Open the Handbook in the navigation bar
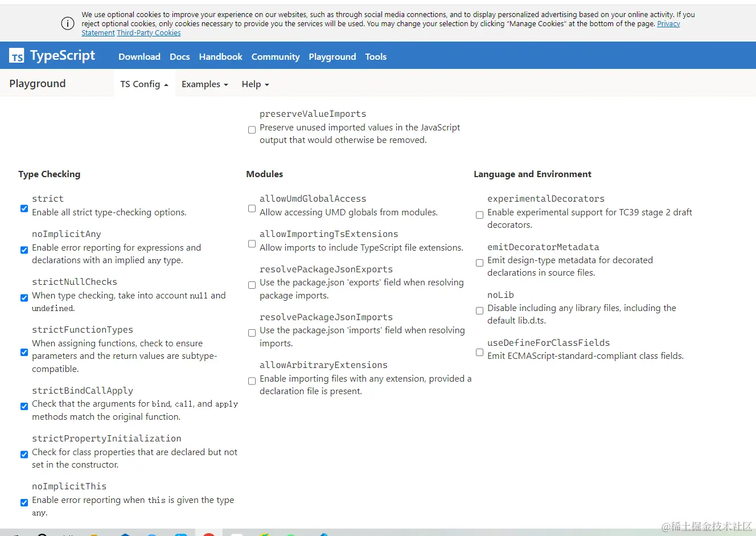 point(221,57)
